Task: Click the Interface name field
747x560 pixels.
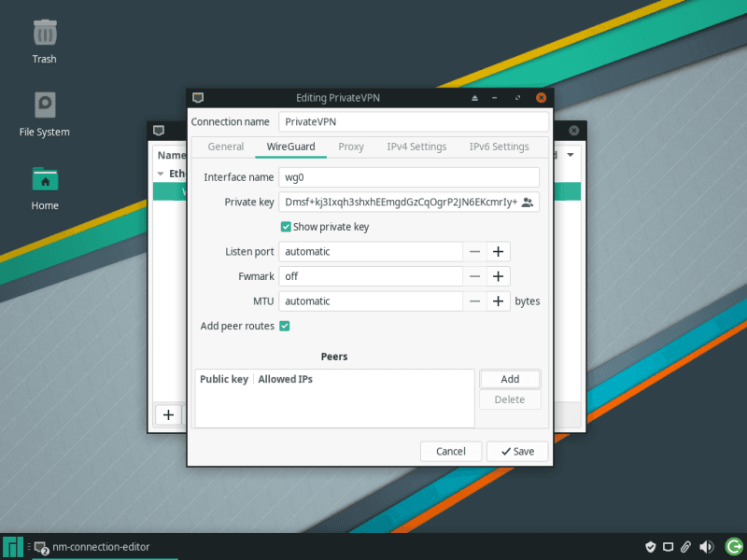Action: (409, 177)
